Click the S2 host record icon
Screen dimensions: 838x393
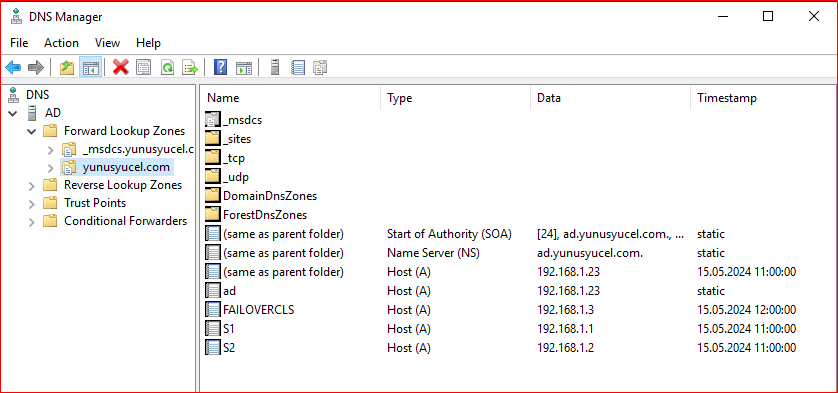click(x=213, y=348)
